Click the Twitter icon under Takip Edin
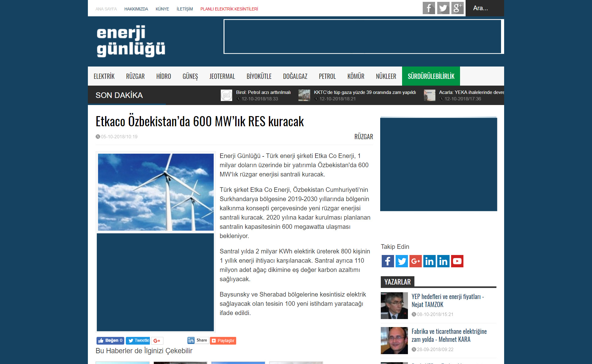 [x=401, y=261]
